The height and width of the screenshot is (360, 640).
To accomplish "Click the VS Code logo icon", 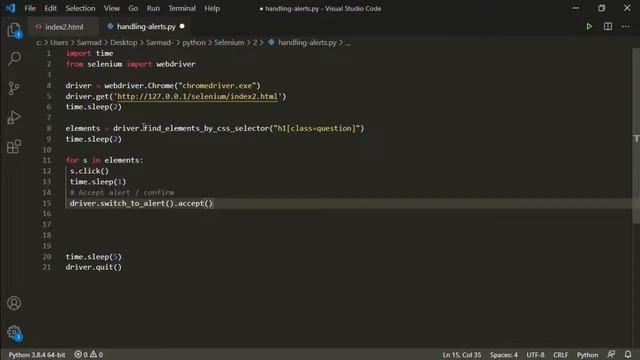I will coord(11,8).
